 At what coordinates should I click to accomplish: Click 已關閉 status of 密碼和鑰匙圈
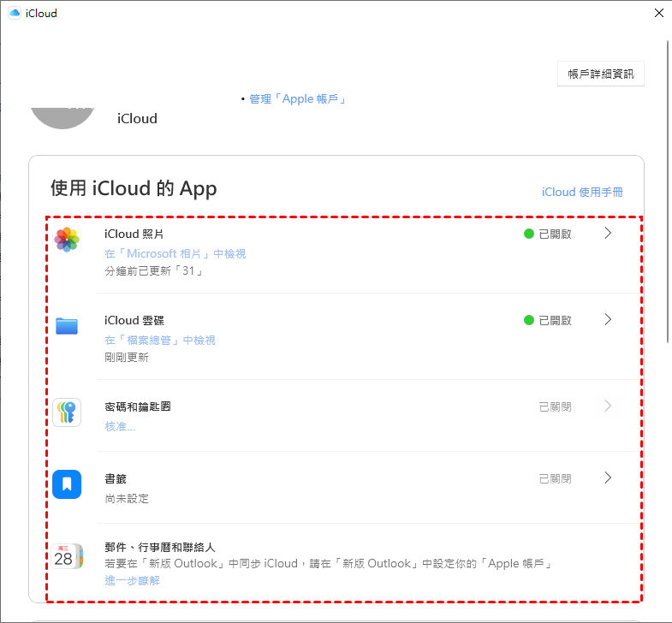click(555, 406)
